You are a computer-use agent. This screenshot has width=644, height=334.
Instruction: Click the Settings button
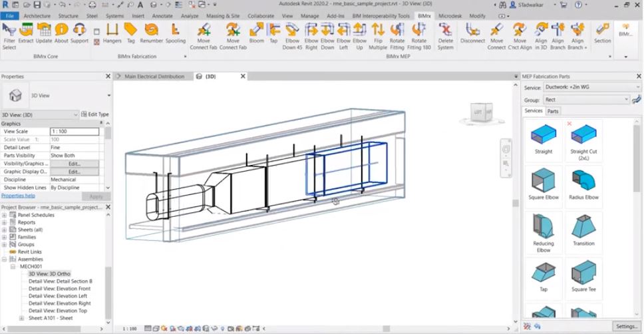626,326
